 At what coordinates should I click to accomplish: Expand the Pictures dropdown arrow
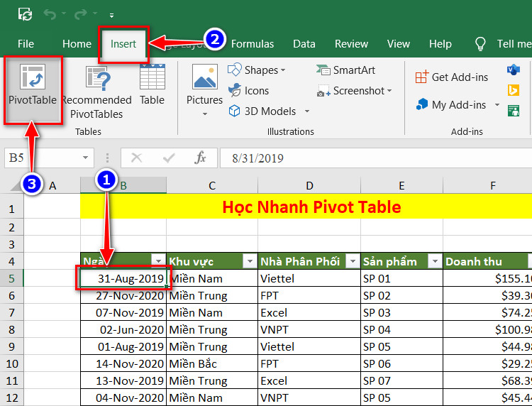tap(204, 114)
